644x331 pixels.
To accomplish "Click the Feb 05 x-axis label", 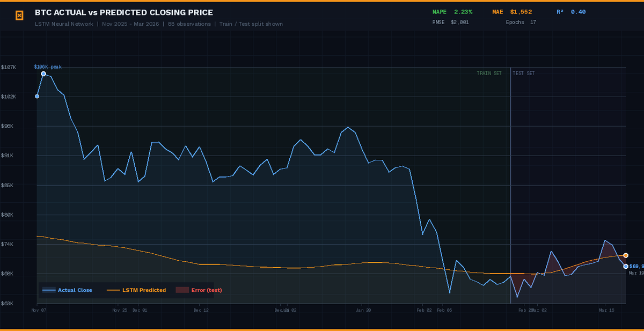I will pos(444,310).
